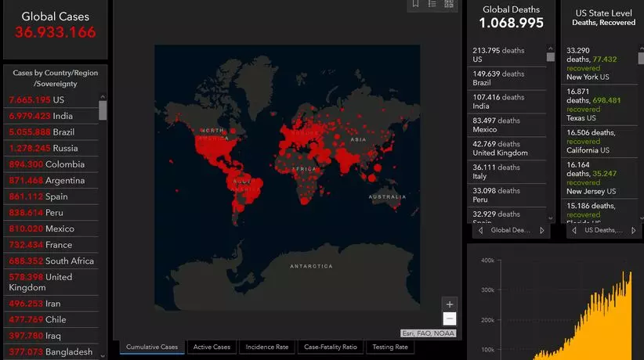
Task: Open the map bookmarks icon
Action: (x=415, y=4)
